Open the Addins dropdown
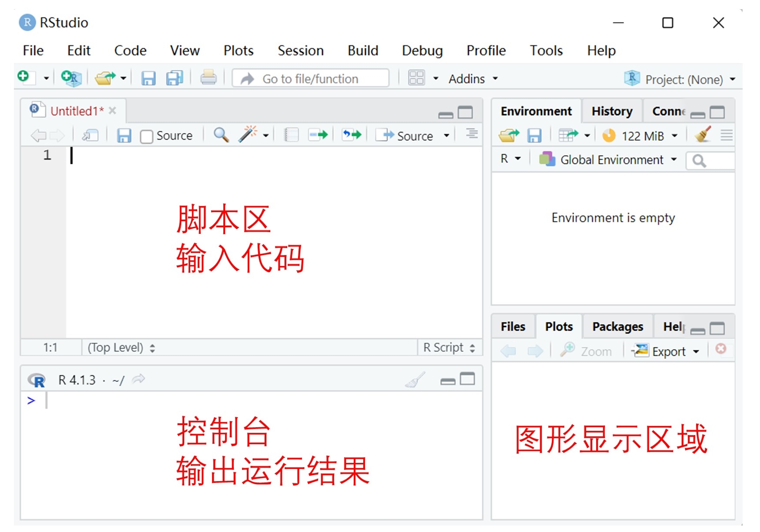The width and height of the screenshot is (760, 532). coord(473,79)
